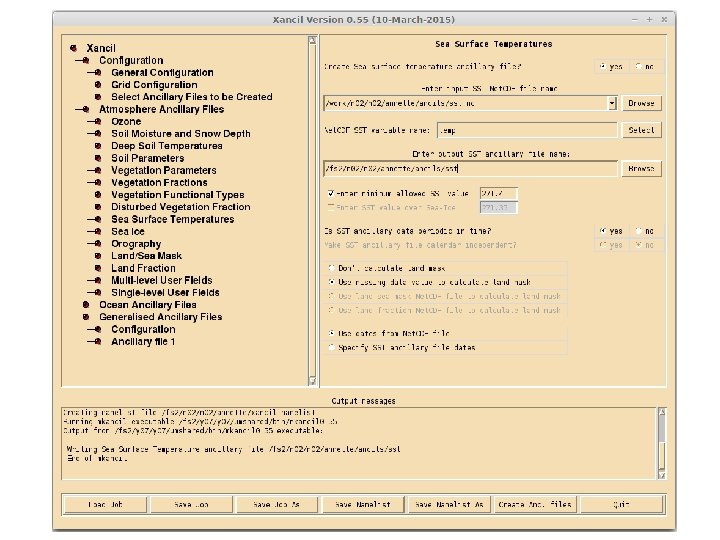This screenshot has height=540, width=720.
Task: Click bullet icon beside Vegetation Functional Types
Action: [98, 195]
